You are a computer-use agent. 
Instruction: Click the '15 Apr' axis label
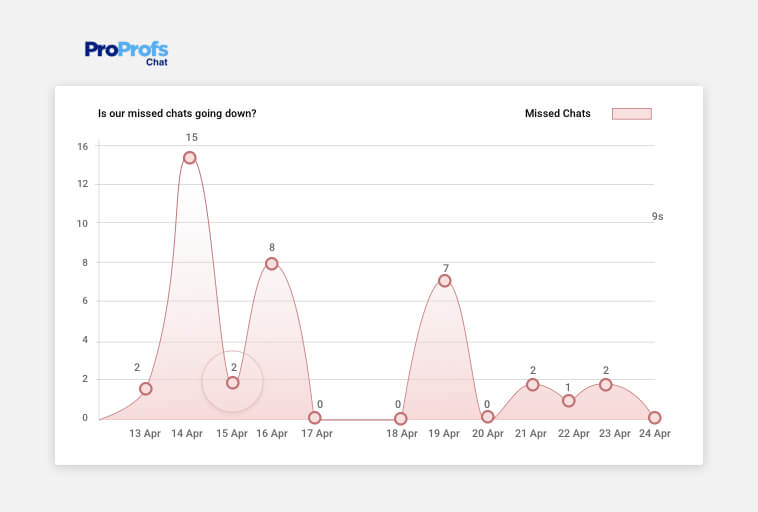click(x=232, y=434)
